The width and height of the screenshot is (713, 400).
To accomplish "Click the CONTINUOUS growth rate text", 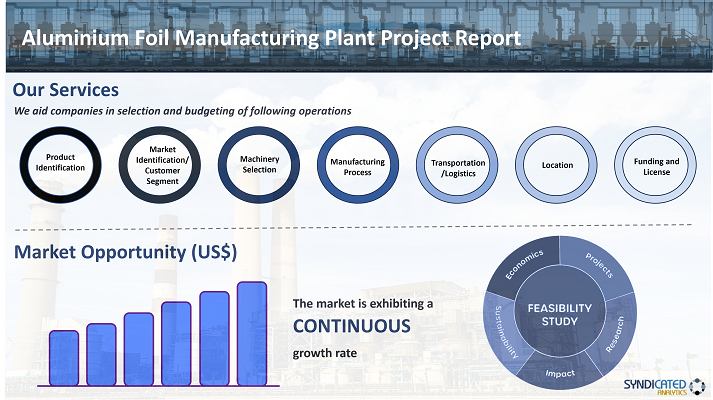I will (x=351, y=326).
